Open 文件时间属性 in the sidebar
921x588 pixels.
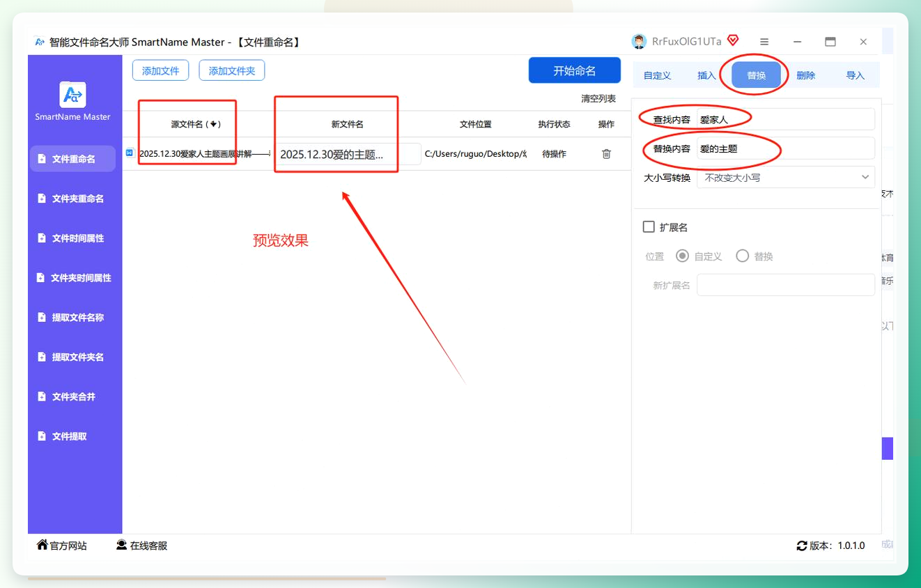(x=72, y=238)
